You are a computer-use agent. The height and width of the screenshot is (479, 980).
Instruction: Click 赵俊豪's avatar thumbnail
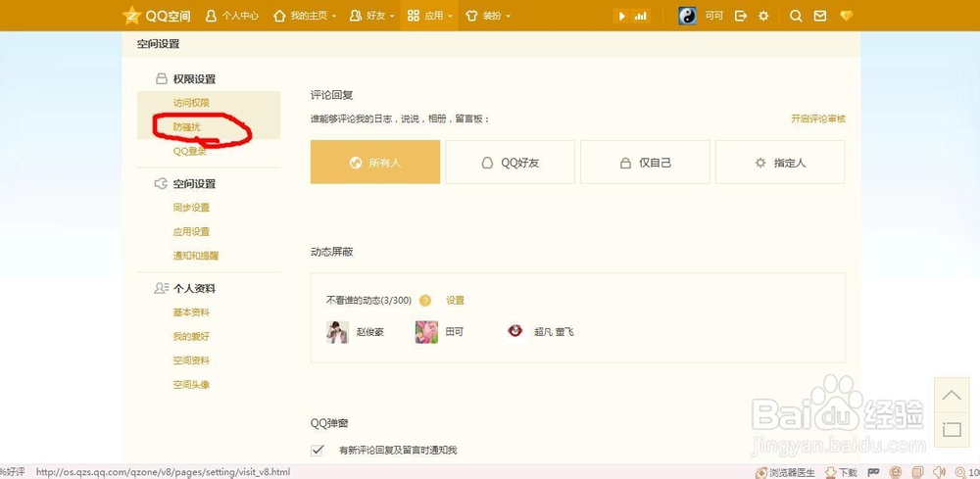[337, 332]
